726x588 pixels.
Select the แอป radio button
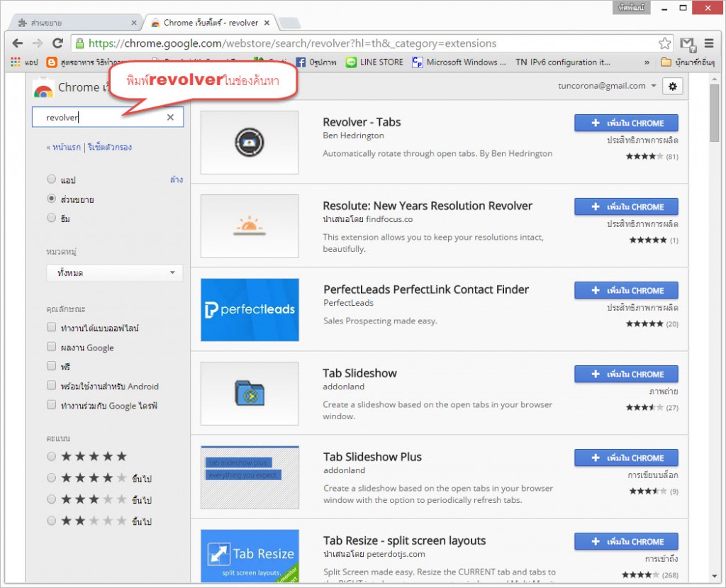coord(51,180)
